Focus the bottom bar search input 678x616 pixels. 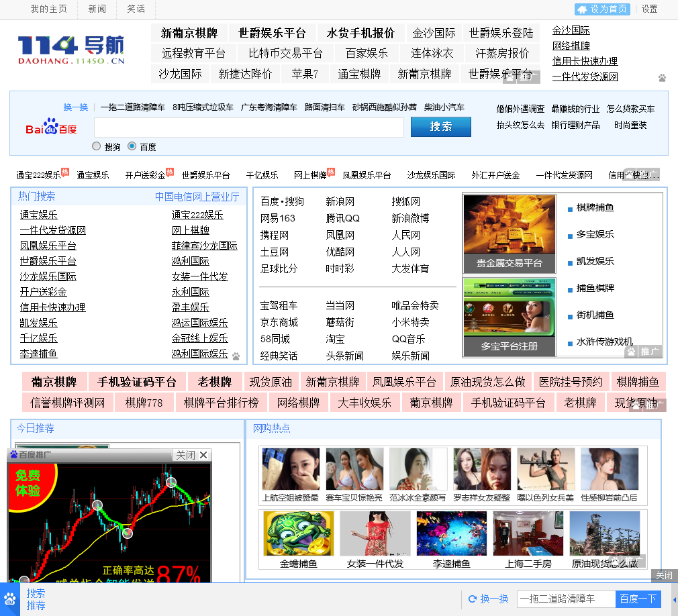566,599
